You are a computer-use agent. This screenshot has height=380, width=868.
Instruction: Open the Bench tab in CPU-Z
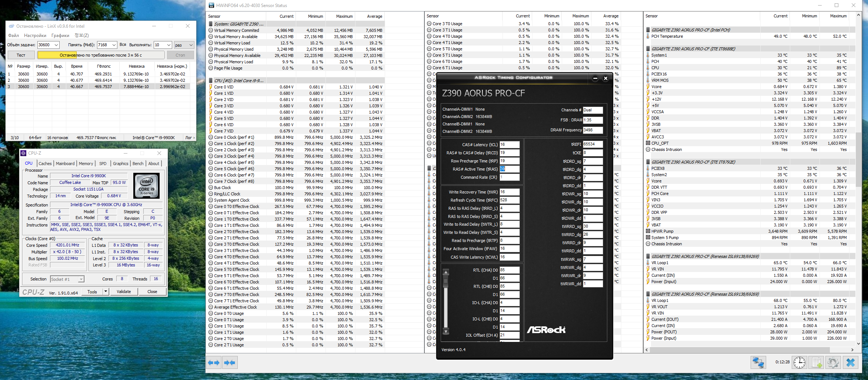(138, 164)
